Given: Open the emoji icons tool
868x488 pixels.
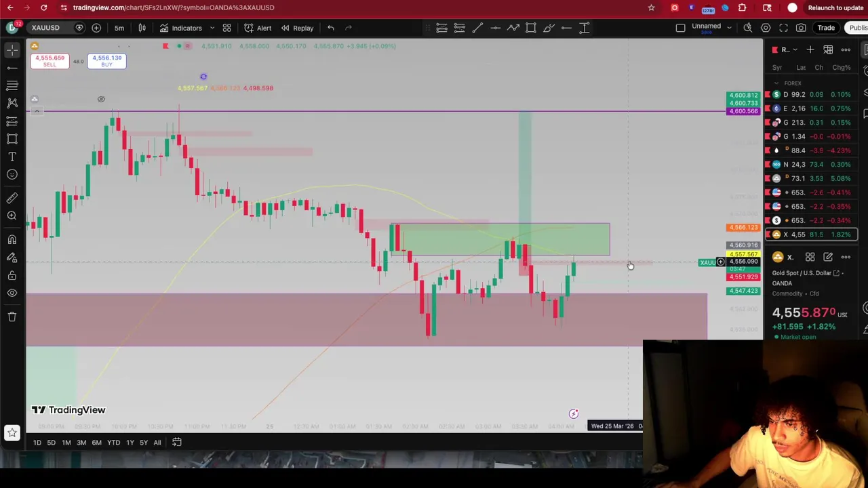Looking at the screenshot, I should click(x=12, y=174).
